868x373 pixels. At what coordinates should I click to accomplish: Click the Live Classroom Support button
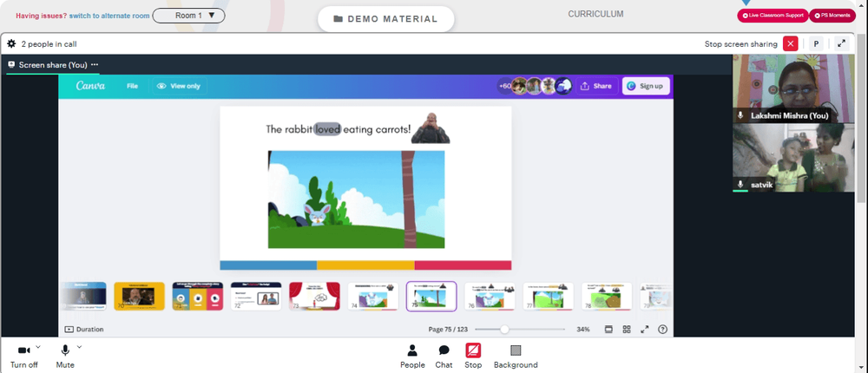[x=773, y=16]
